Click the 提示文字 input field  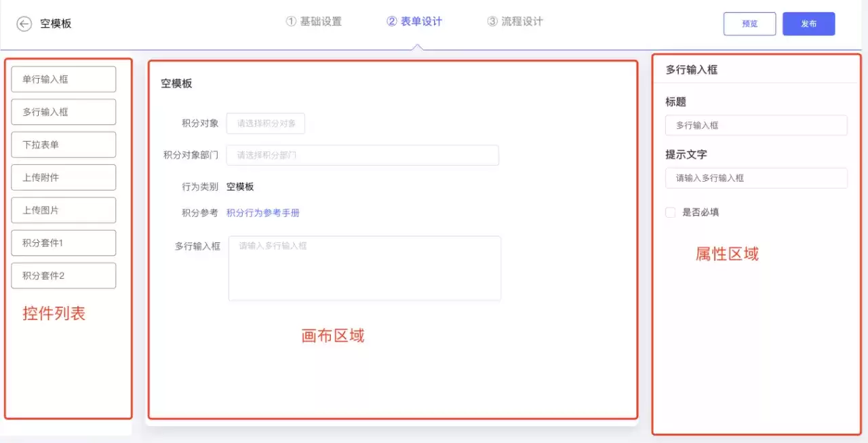point(756,178)
